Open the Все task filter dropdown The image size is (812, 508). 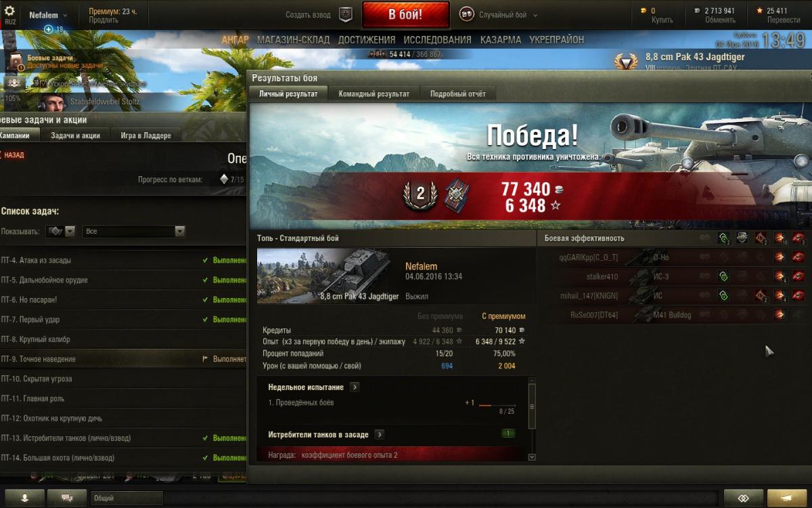134,231
